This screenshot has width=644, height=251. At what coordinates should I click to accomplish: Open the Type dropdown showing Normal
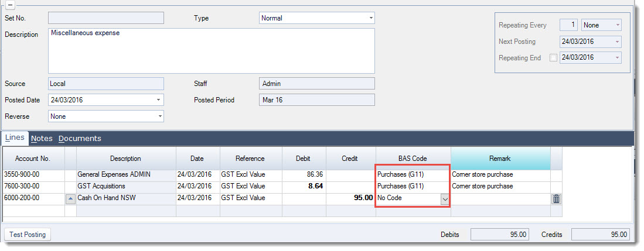click(371, 18)
